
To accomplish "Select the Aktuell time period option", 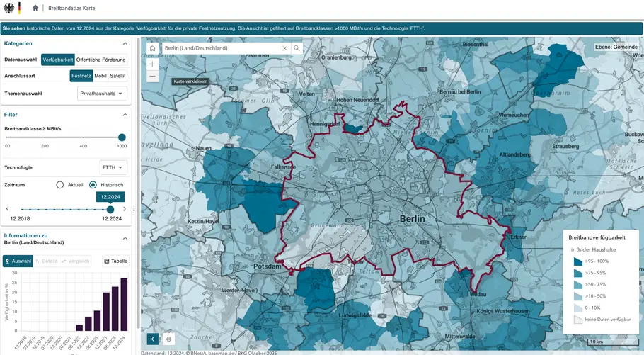I will [x=60, y=185].
